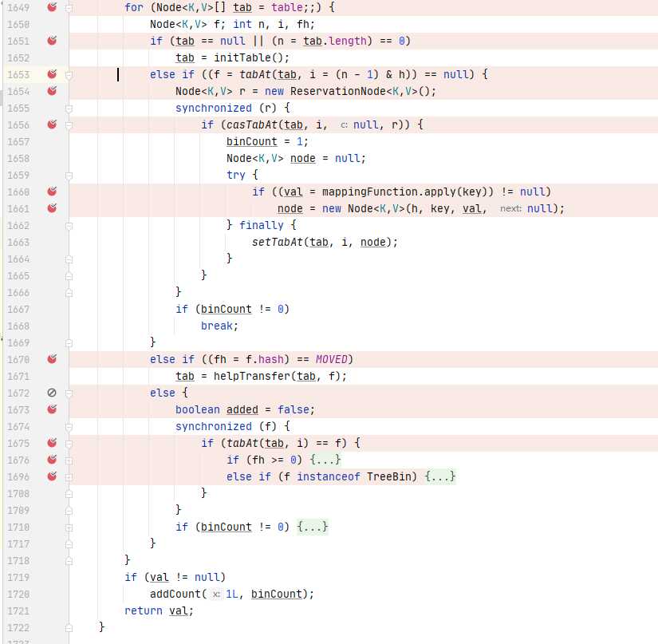Image resolution: width=658 pixels, height=644 pixels.
Task: Remove the breakpoint on line 1649
Action: pos(52,6)
